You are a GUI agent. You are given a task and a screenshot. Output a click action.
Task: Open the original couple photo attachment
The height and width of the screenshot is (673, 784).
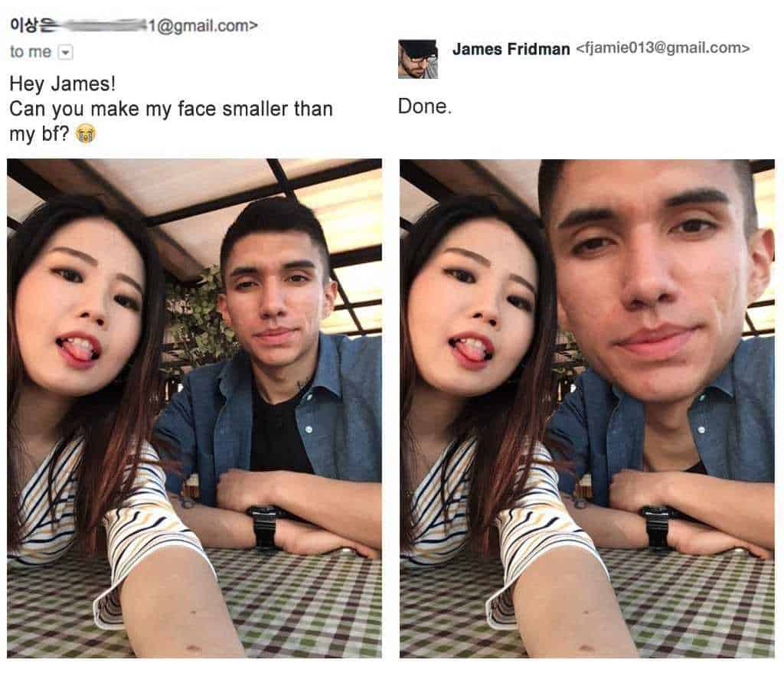(x=194, y=408)
